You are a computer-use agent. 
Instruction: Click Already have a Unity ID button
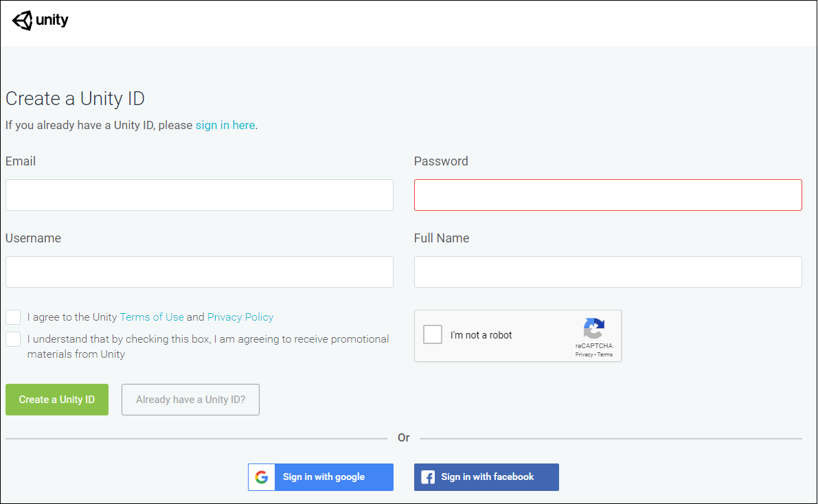190,400
